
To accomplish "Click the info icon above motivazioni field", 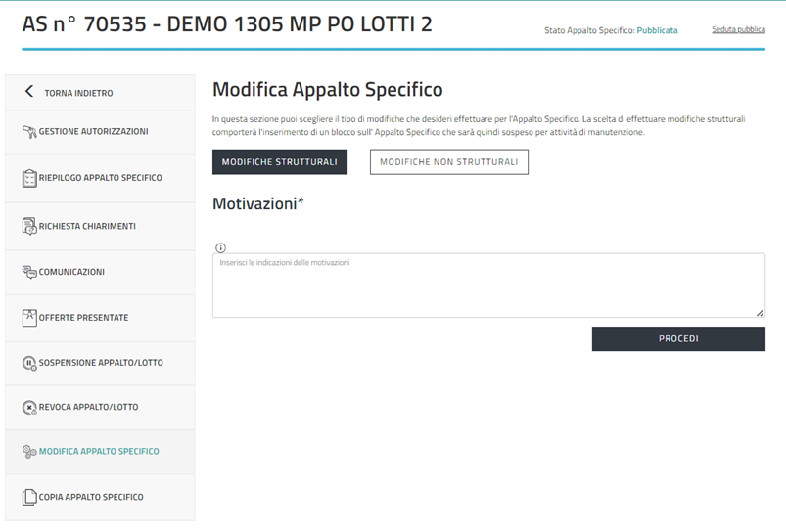I will [x=220, y=247].
